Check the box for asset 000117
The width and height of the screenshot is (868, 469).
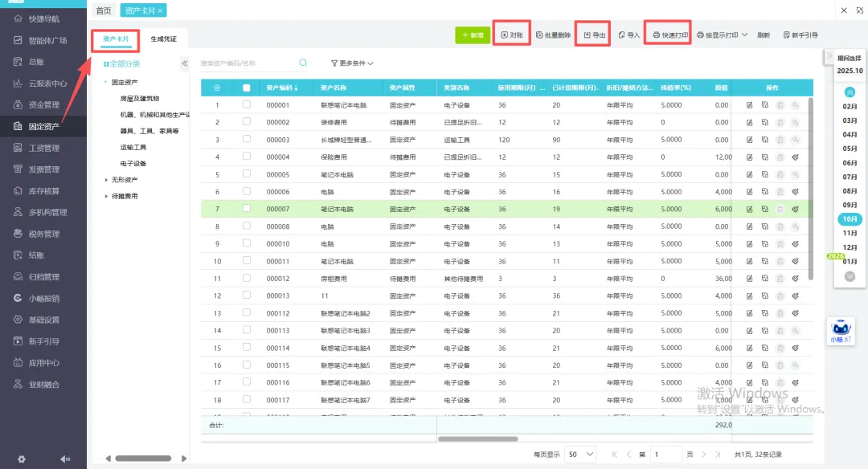pyautogui.click(x=247, y=399)
